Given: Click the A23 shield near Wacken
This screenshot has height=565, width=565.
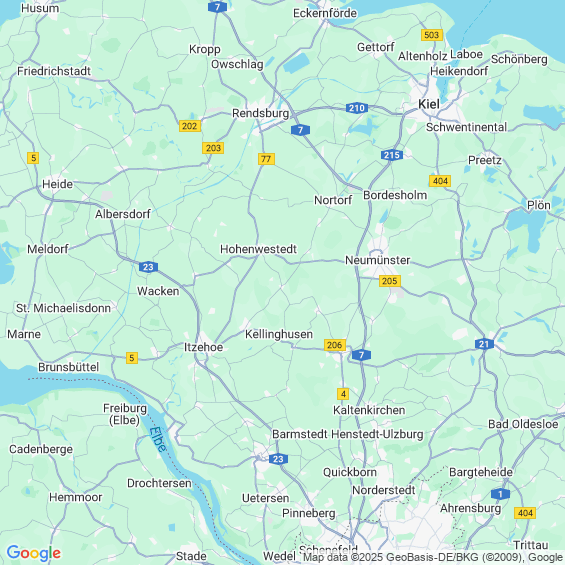Looking at the screenshot, I should [148, 267].
